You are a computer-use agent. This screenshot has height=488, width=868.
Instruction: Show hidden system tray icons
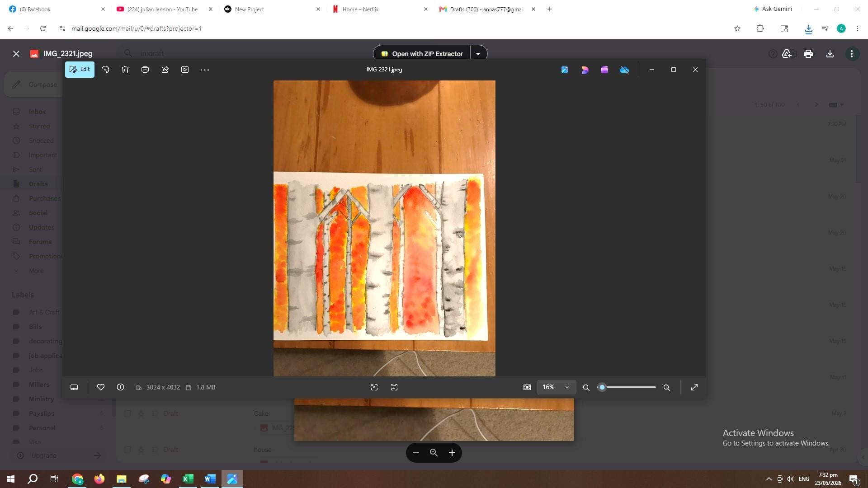click(x=769, y=479)
